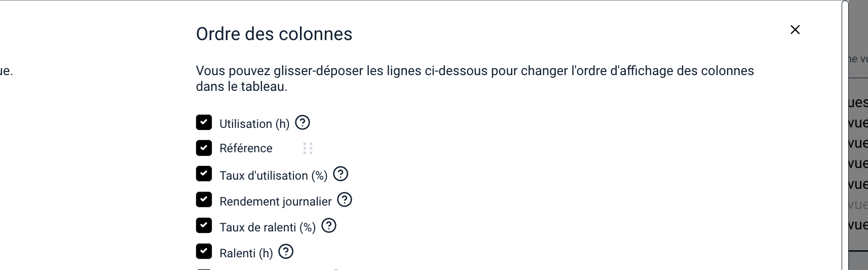Click the Utilisation (h) row label

tap(254, 124)
